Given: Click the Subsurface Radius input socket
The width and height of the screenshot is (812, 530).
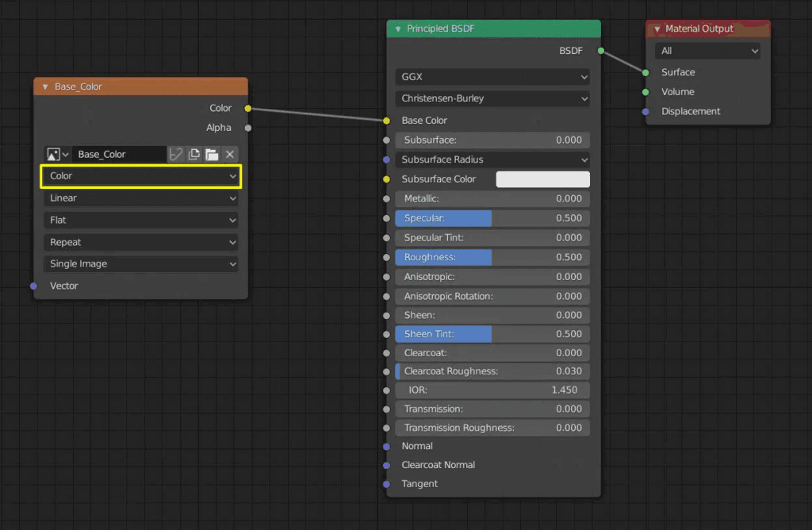Looking at the screenshot, I should click(x=387, y=159).
